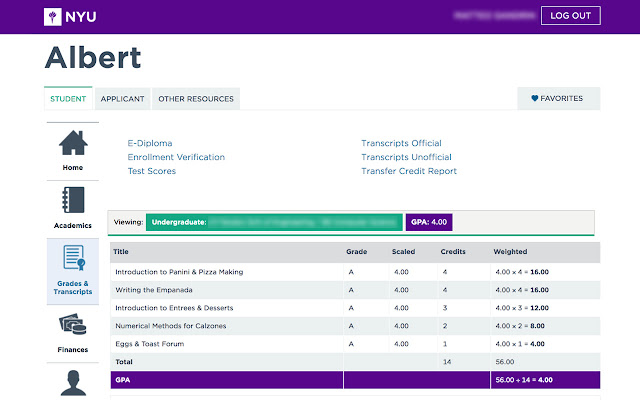Click weighted value 4.00 x 1 = 4.00
The width and height of the screenshot is (640, 400).
point(520,344)
